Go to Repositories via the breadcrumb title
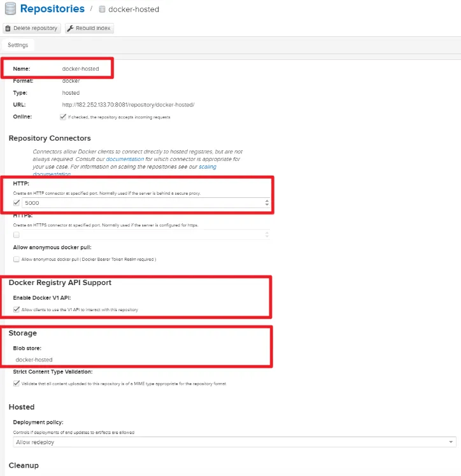The height and width of the screenshot is (476, 461). (x=52, y=9)
